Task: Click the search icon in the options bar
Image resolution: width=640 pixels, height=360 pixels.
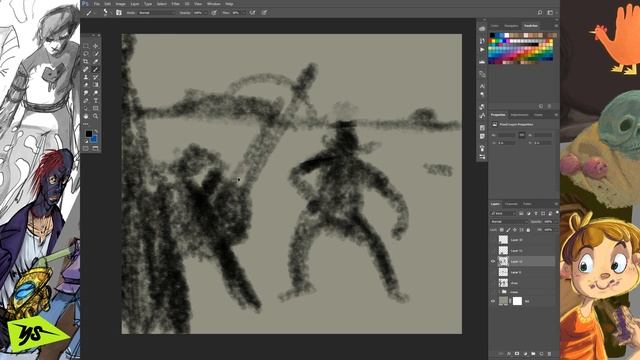Action: [x=540, y=13]
